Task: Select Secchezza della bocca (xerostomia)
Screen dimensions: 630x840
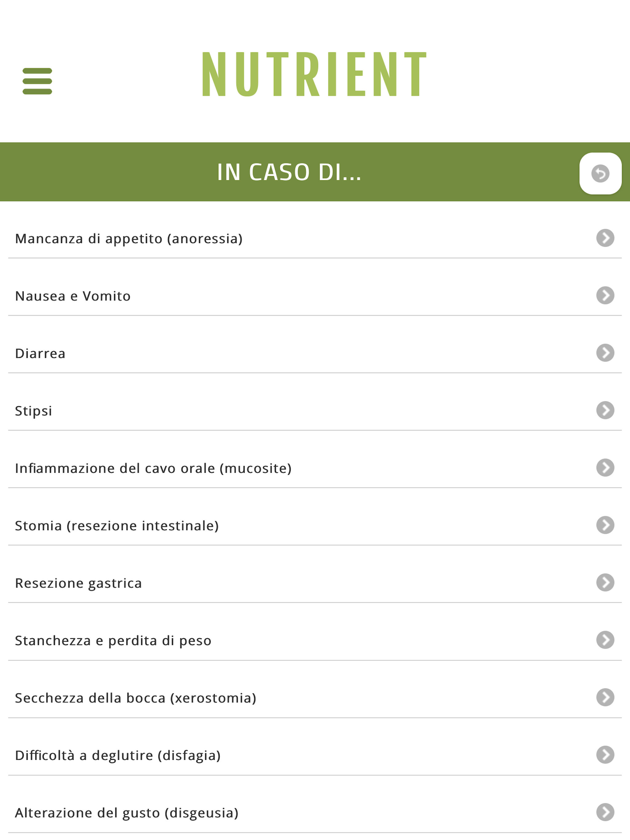Action: pos(315,698)
